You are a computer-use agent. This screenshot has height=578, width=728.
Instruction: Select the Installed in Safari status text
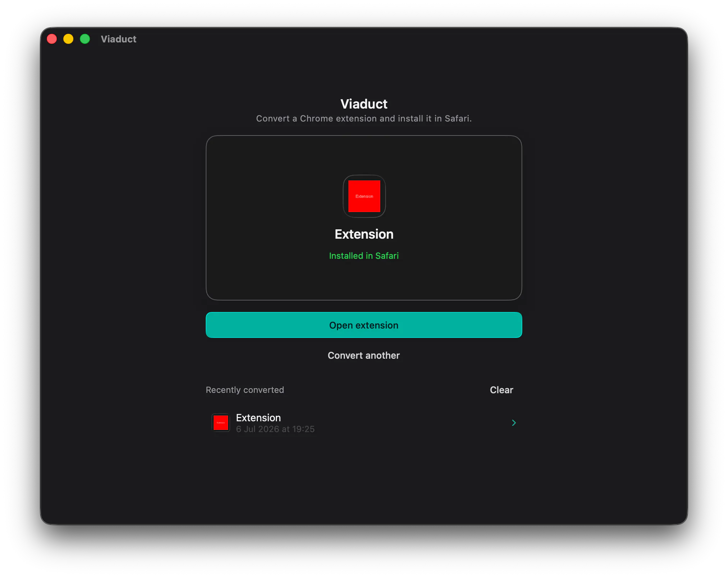364,256
